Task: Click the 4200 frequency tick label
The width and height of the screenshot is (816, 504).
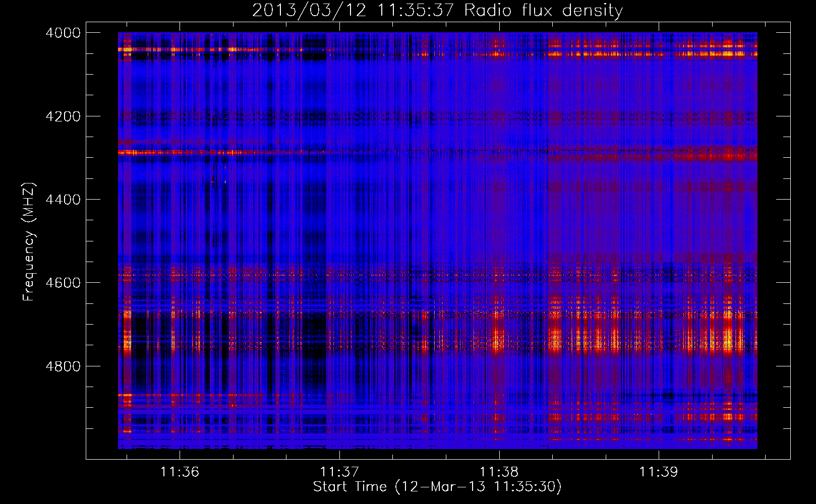Action: tap(63, 116)
